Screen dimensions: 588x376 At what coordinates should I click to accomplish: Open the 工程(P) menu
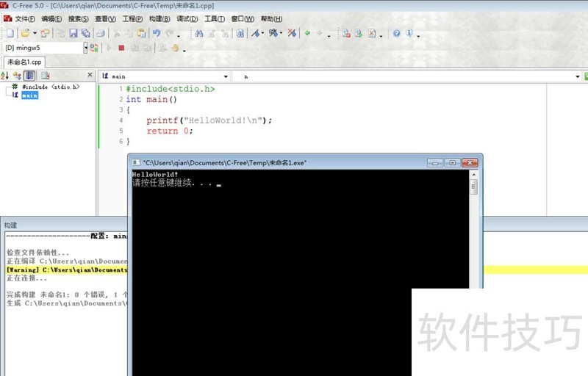pos(132,18)
